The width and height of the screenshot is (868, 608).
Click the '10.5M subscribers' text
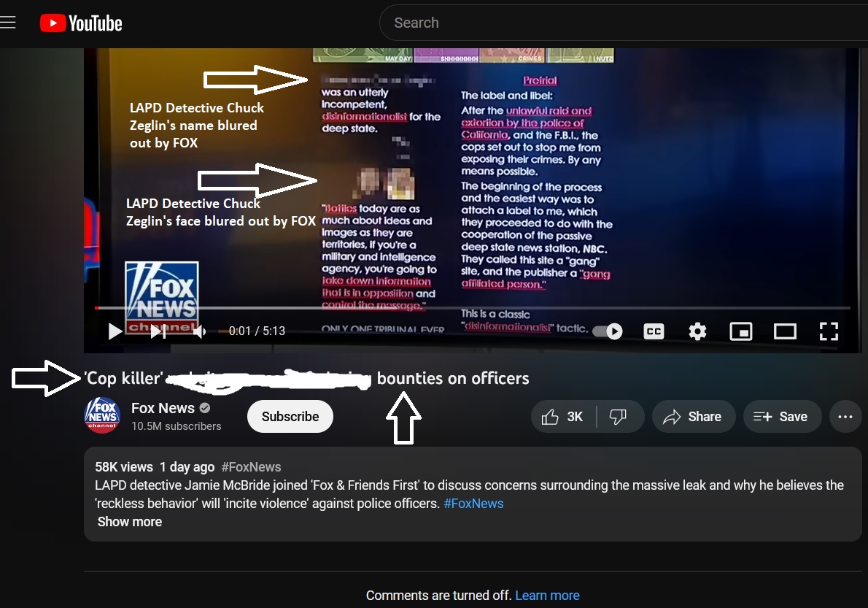[x=176, y=426]
